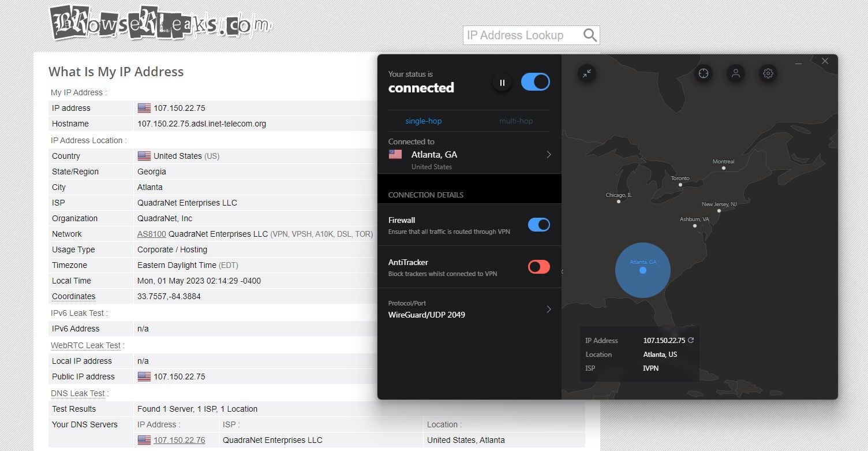Screen dimensions: 868x451
Task: Pause the VPN connection
Action: (502, 83)
